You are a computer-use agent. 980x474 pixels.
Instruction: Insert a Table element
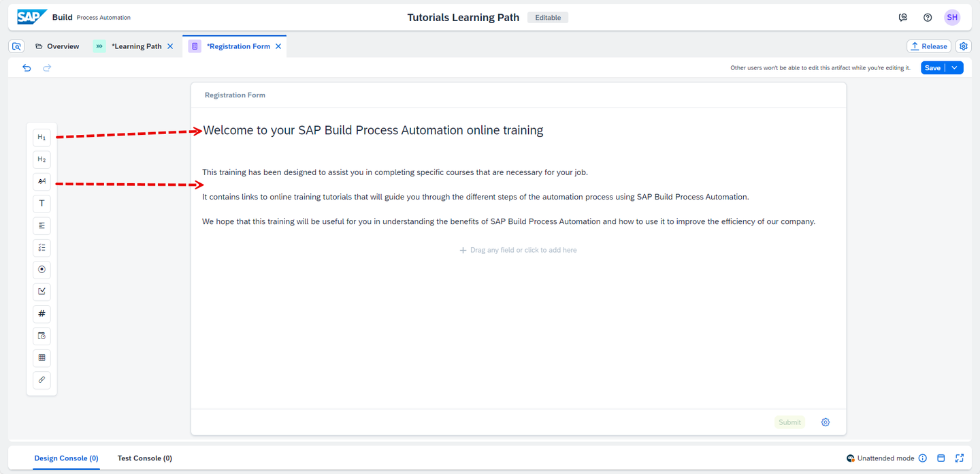42,358
